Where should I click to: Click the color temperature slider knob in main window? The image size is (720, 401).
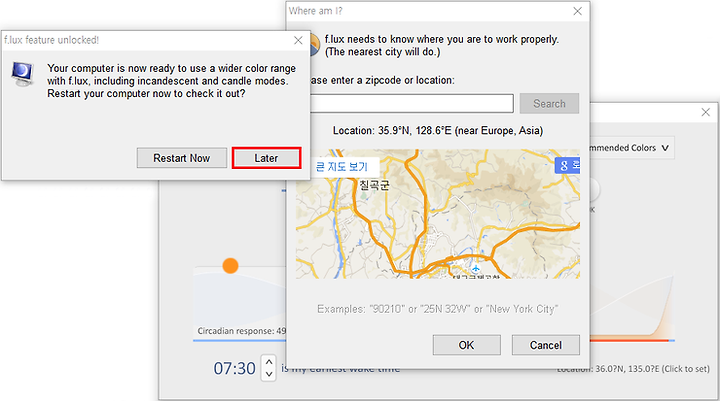pyautogui.click(x=594, y=189)
